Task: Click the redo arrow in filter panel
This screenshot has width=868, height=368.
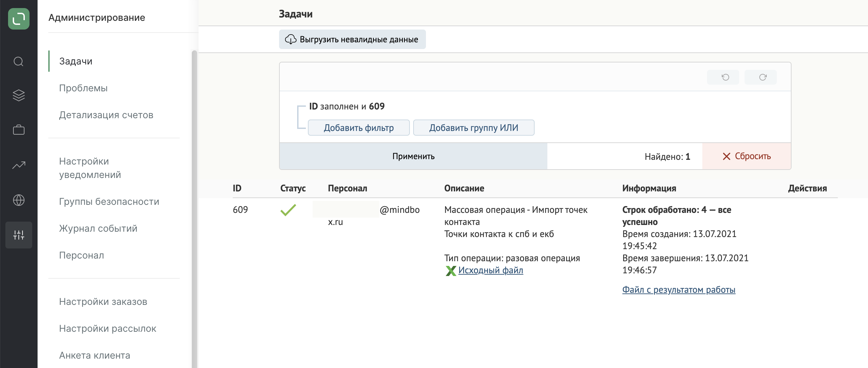Action: 761,77
